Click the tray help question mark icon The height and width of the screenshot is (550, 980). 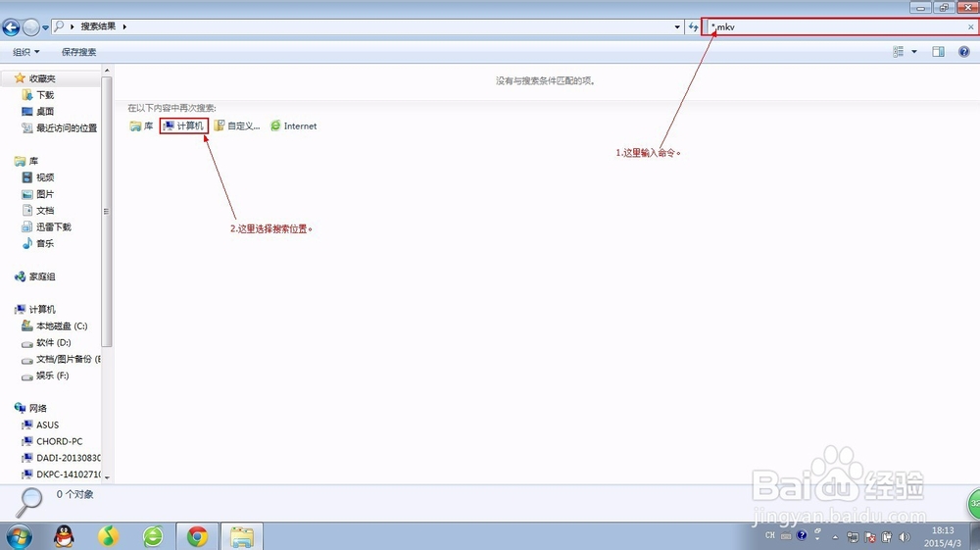click(x=802, y=535)
